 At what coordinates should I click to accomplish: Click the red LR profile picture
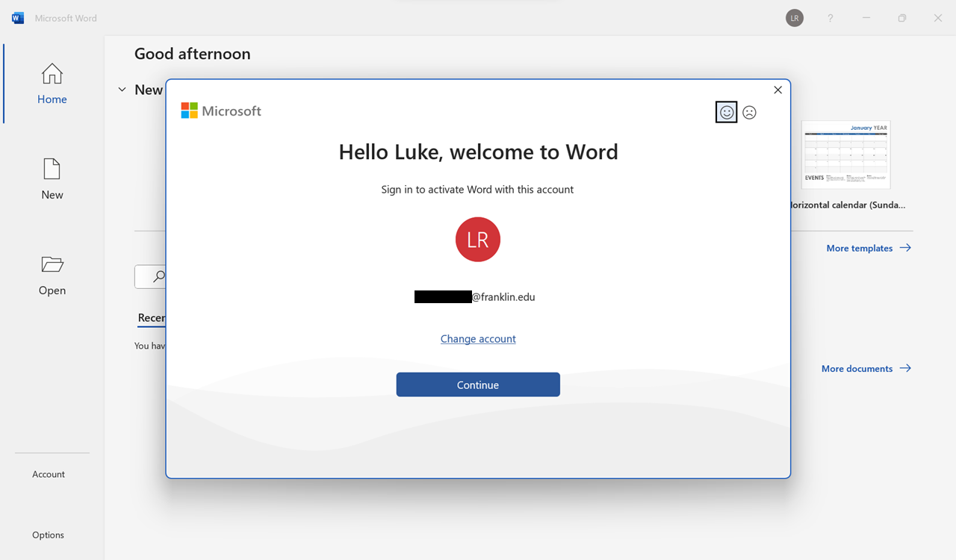click(x=478, y=239)
